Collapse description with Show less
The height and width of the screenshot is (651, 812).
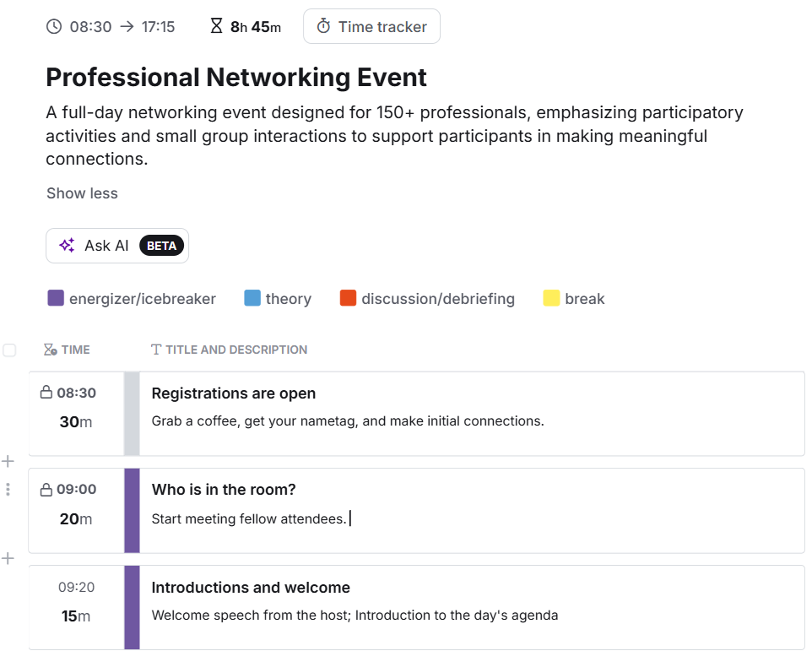(x=82, y=193)
